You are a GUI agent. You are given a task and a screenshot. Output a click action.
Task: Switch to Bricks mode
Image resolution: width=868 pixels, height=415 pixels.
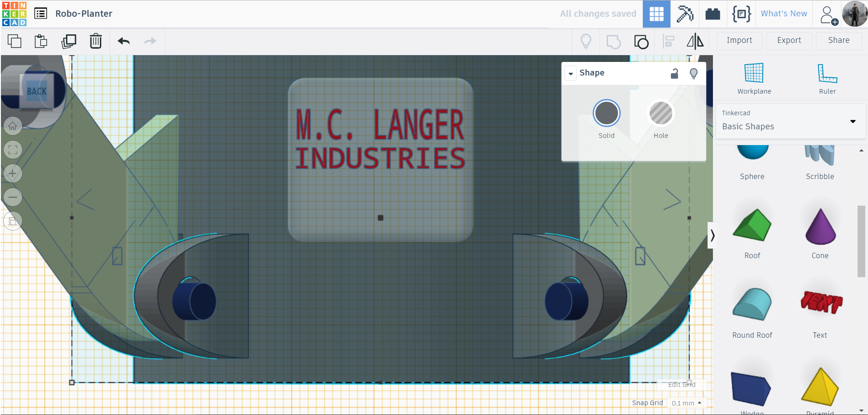pos(713,14)
